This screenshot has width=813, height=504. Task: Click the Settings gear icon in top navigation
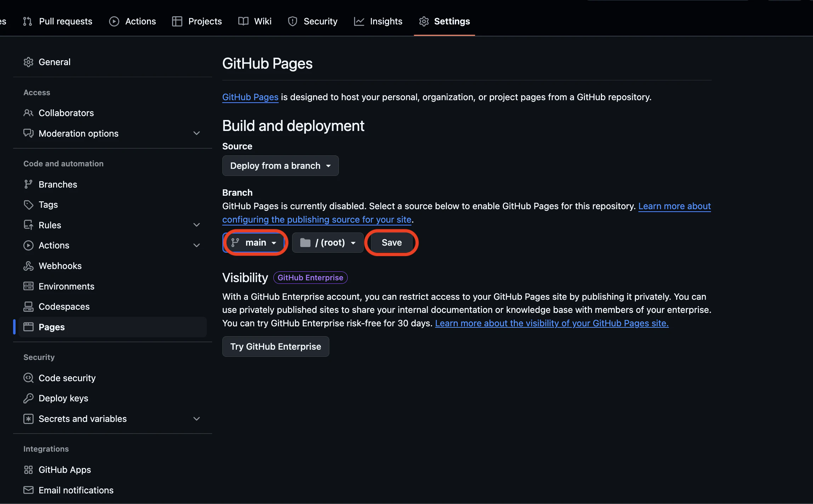[424, 21]
